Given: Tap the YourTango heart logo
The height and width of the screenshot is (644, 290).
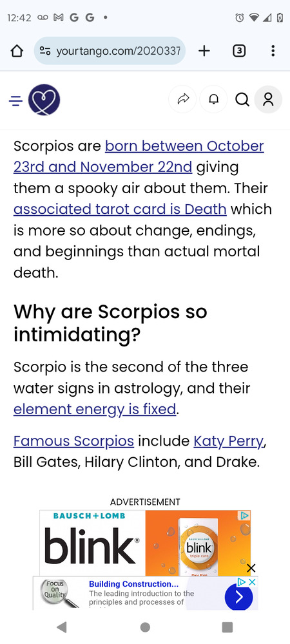Looking at the screenshot, I should (44, 100).
